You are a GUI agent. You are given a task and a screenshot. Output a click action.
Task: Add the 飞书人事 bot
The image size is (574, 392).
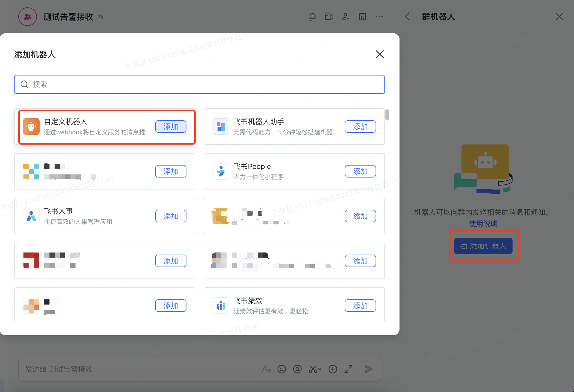171,216
